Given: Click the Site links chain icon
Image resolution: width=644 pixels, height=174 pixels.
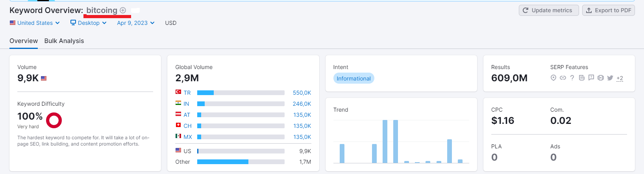Looking at the screenshot, I should pos(563,78).
